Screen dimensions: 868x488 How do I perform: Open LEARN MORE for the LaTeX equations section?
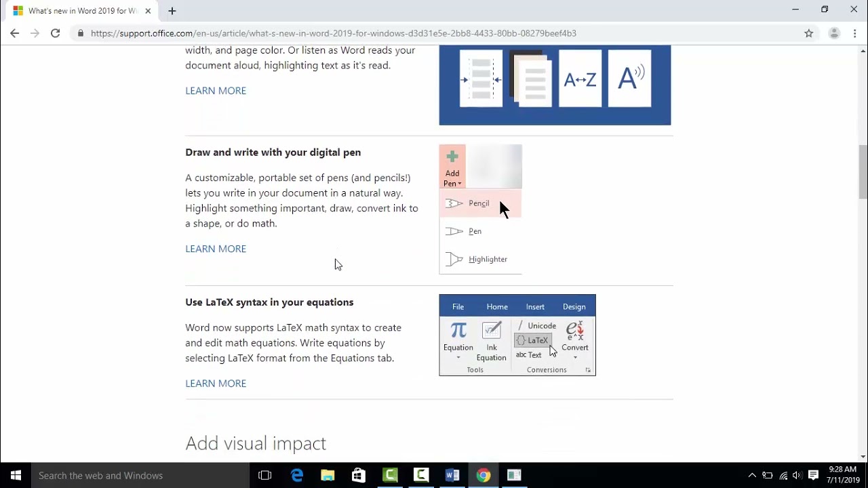pyautogui.click(x=216, y=384)
